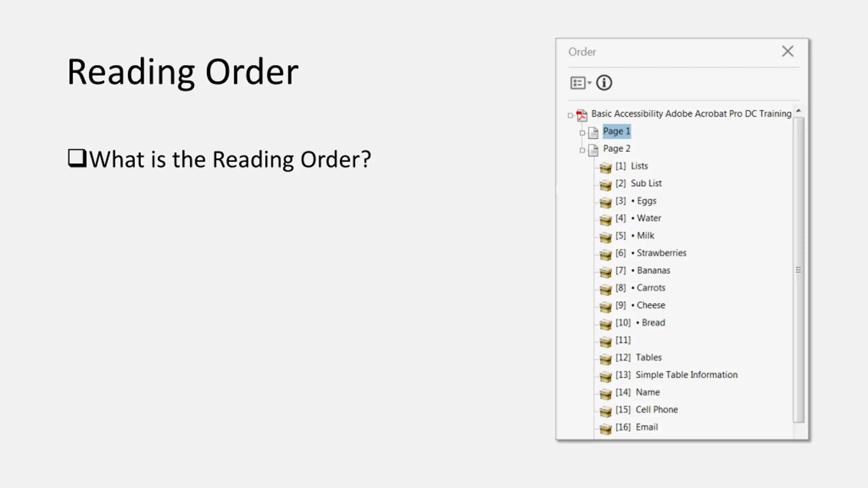The width and height of the screenshot is (868, 488).
Task: Click the Order panel vertical scrollbar thumb
Action: (798, 270)
